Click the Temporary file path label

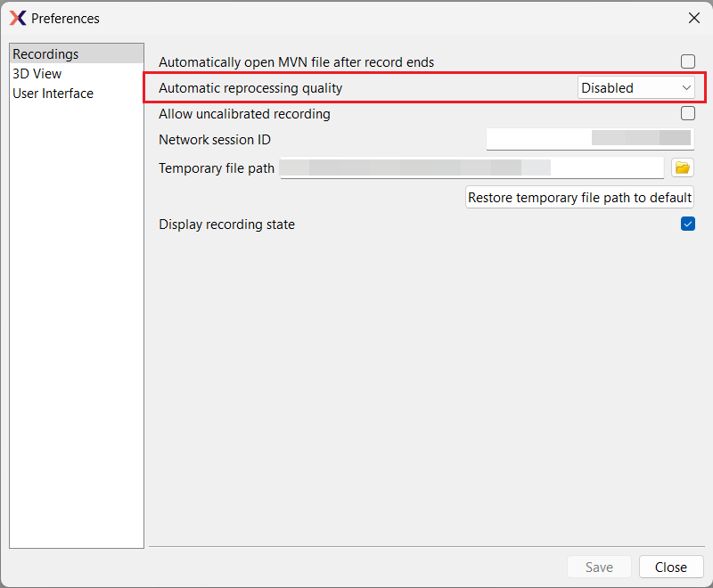(x=217, y=168)
